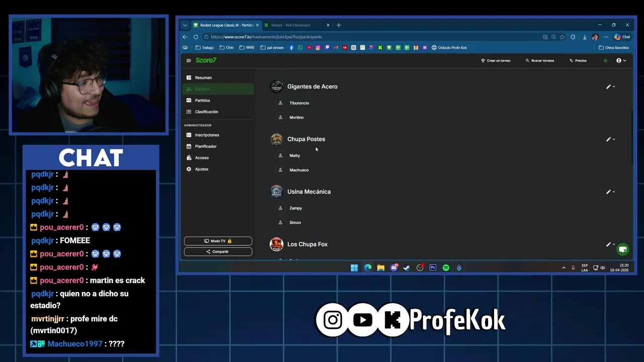644x362 pixels.
Task: Open the WhatsApp bookmark icon
Action: [300, 48]
